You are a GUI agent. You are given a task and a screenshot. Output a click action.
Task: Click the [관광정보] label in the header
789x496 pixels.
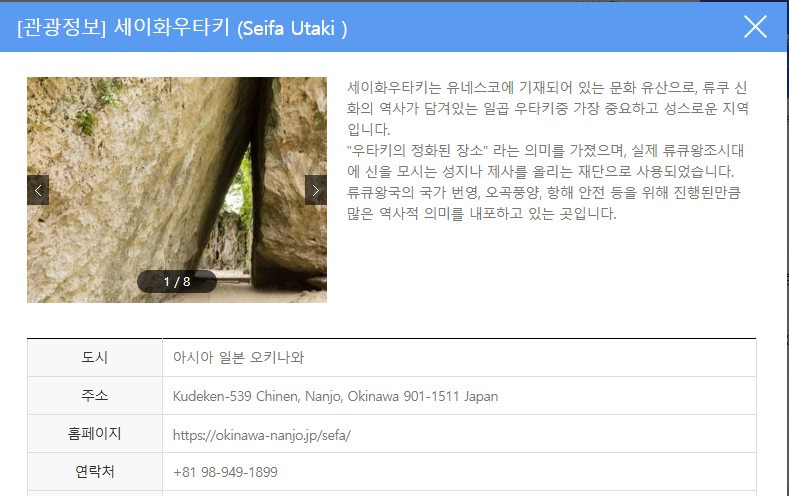coord(61,27)
